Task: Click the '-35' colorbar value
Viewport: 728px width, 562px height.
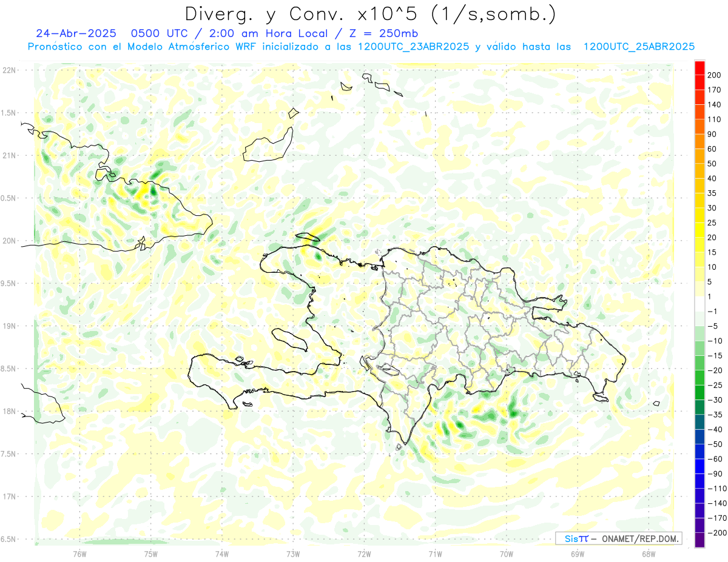Action: tap(713, 415)
